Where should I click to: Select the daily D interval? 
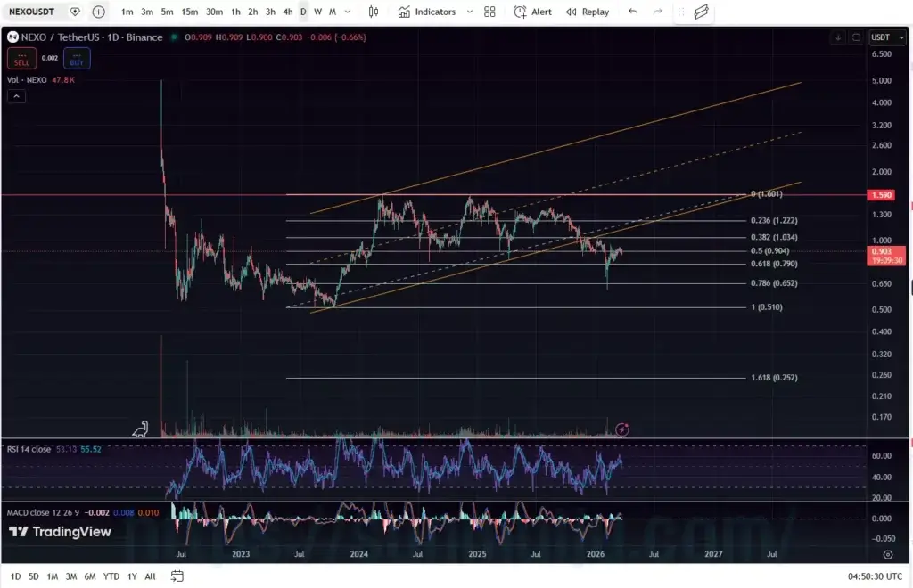303,12
